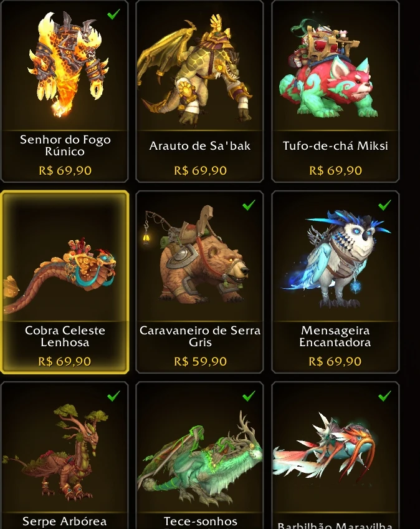Choose the Tufo-de-chá Miksi panda mount
420x529 pixels.
coord(335,91)
